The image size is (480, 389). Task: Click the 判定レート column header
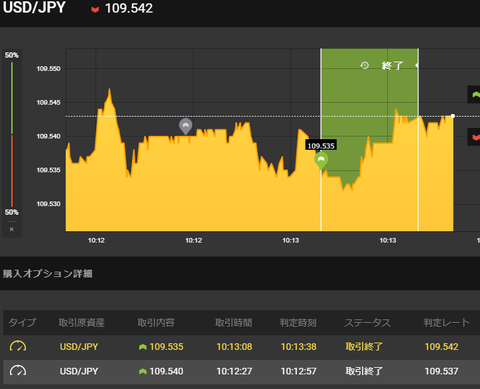pyautogui.click(x=446, y=322)
